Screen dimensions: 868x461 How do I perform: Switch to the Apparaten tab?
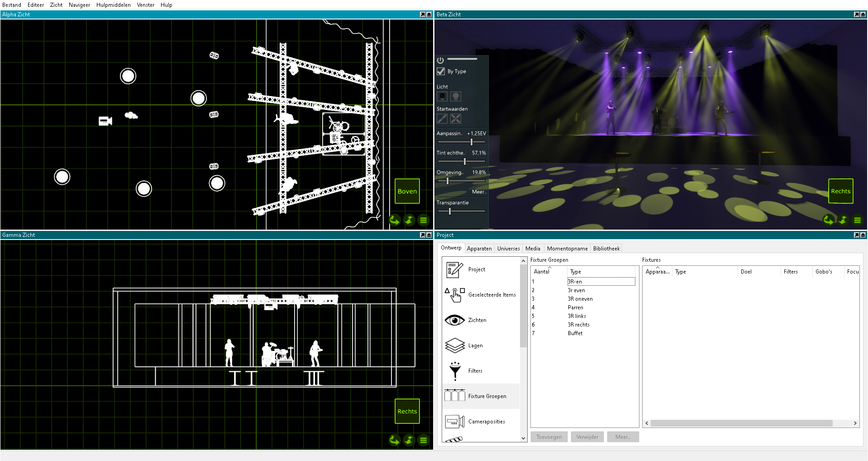click(x=479, y=249)
